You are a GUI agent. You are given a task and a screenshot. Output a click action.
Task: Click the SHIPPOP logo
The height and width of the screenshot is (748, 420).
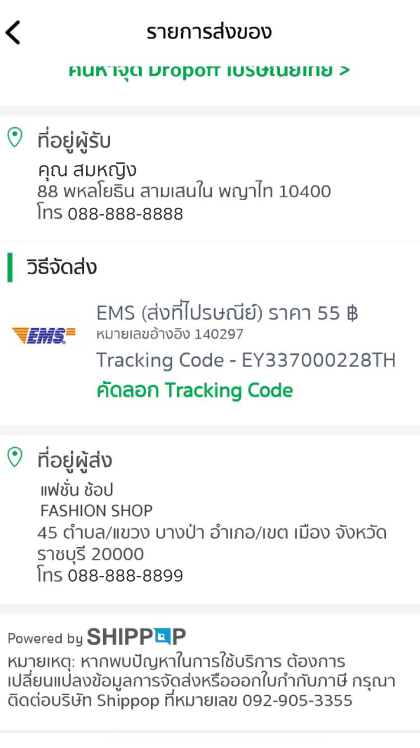pyautogui.click(x=136, y=637)
